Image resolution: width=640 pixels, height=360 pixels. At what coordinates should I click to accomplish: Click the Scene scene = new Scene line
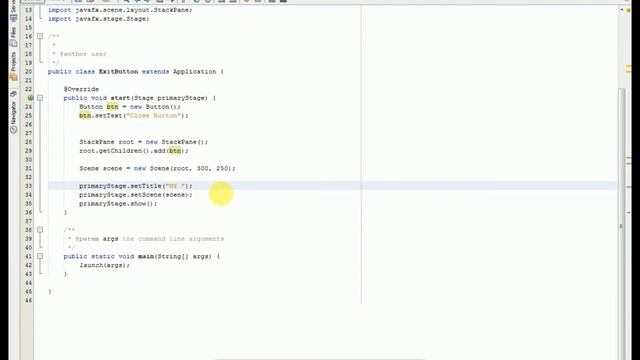pyautogui.click(x=157, y=169)
